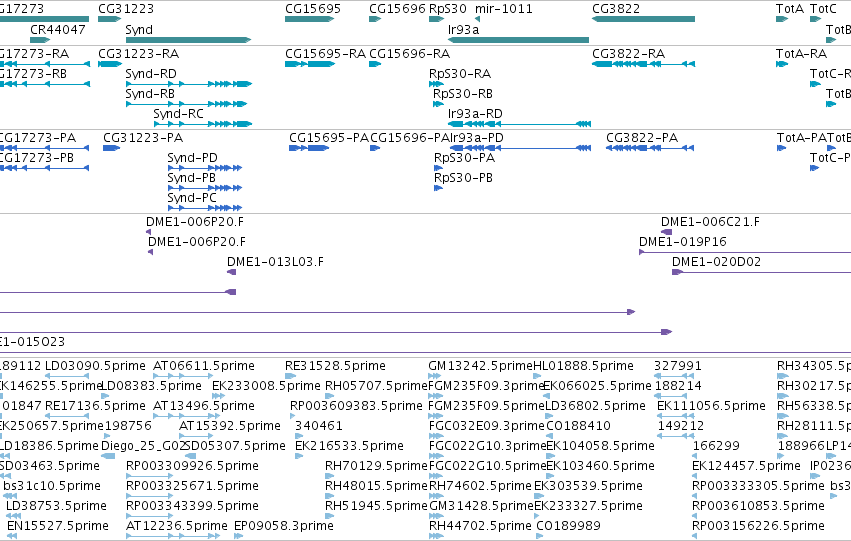Image resolution: width=851 pixels, height=541 pixels.
Task: Select transcript CG15695-RA
Action: coord(310,64)
